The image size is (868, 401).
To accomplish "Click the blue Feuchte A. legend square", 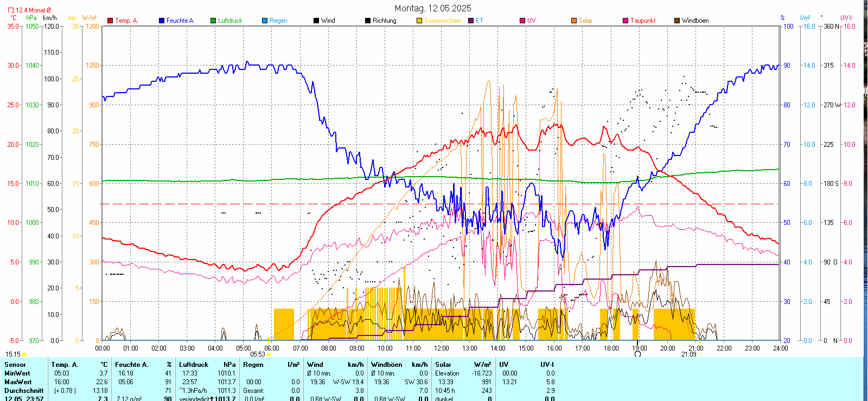I will point(162,21).
